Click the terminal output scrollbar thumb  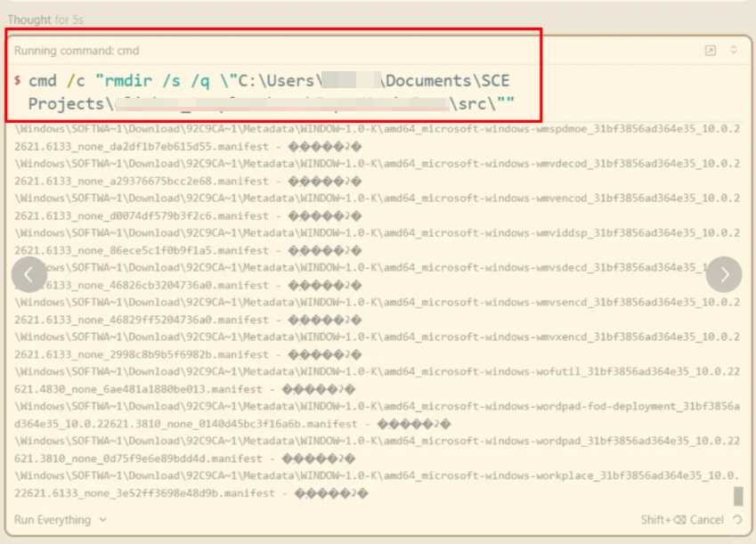[x=738, y=496]
